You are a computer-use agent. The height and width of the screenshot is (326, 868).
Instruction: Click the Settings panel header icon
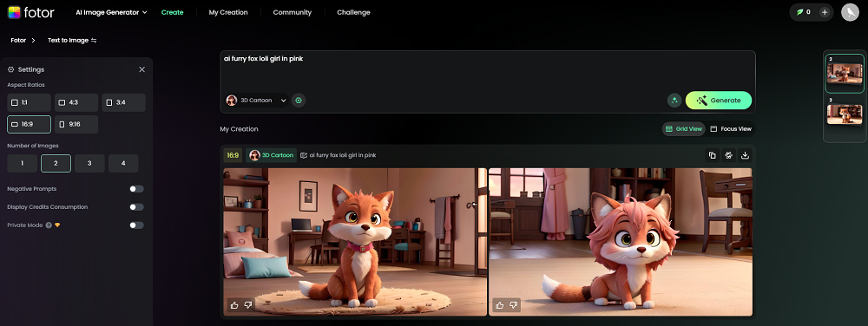click(x=10, y=69)
